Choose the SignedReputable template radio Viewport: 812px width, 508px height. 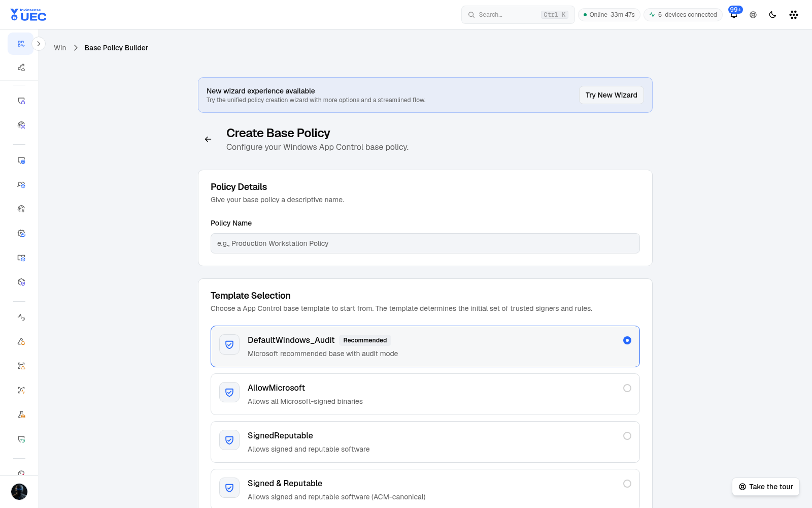pyautogui.click(x=627, y=436)
